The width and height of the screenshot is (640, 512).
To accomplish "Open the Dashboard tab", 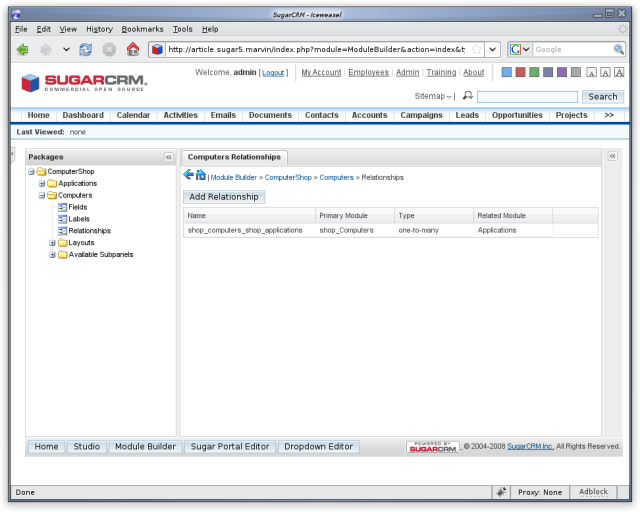I will (83, 115).
